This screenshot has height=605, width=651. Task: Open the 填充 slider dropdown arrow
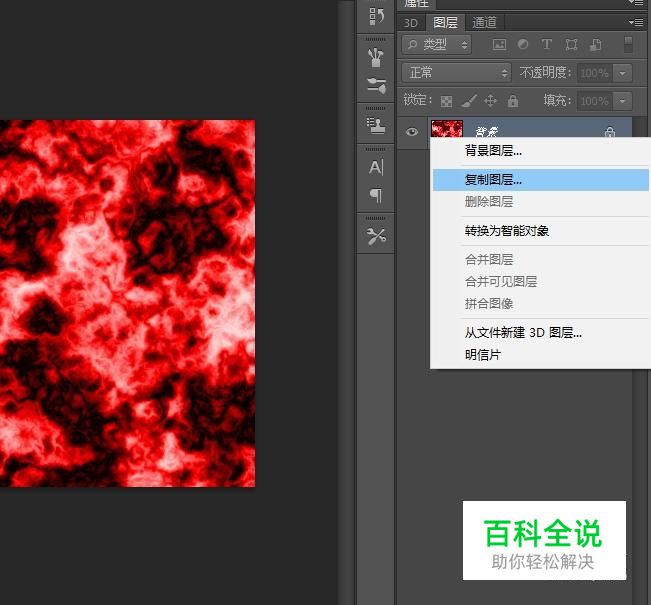(622, 101)
